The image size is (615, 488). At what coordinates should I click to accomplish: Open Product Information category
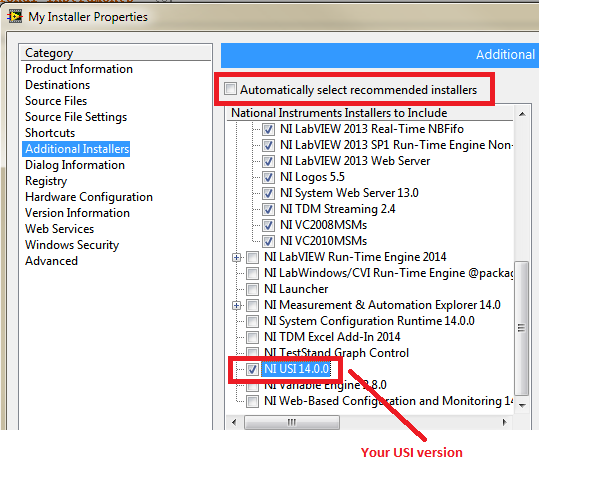pyautogui.click(x=79, y=69)
